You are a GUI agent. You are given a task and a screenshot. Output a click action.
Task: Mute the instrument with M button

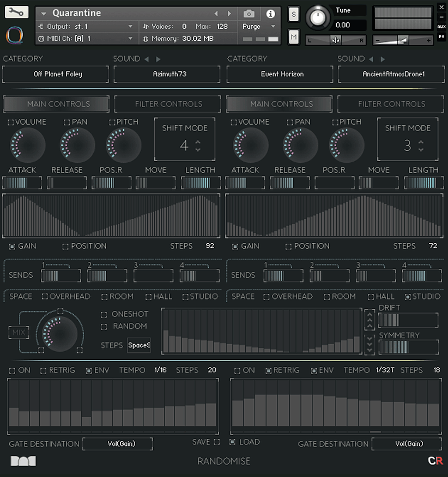[294, 36]
